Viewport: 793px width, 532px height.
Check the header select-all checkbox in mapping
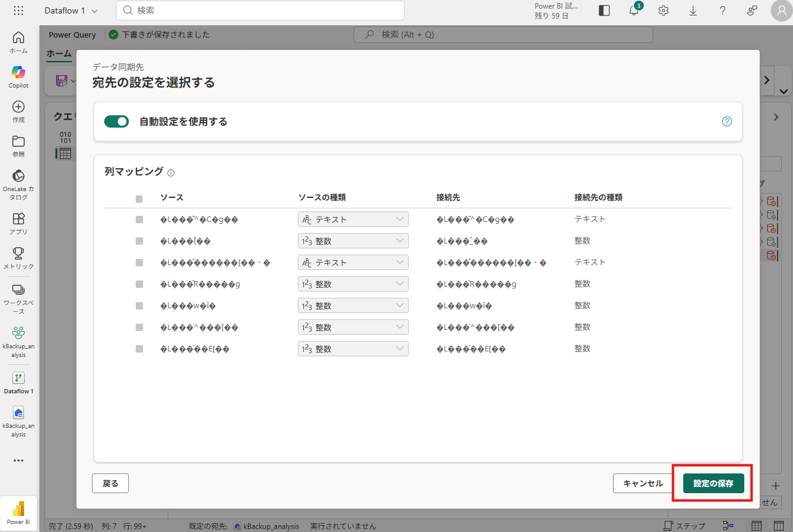[x=139, y=198]
